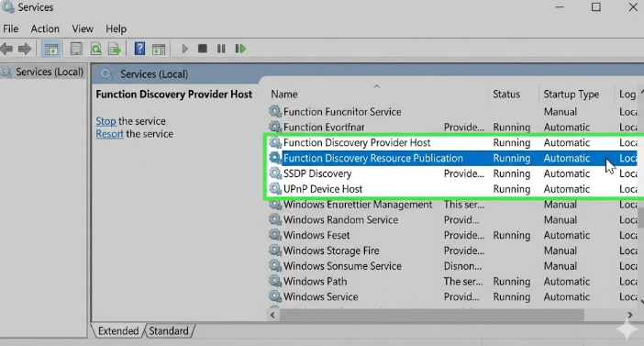Image resolution: width=644 pixels, height=346 pixels.
Task: Click the Services (Local) header in details pane
Action: click(x=154, y=74)
